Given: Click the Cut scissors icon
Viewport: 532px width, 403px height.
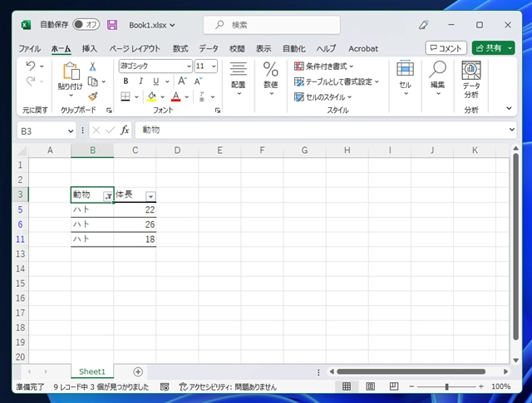Looking at the screenshot, I should pyautogui.click(x=93, y=66).
